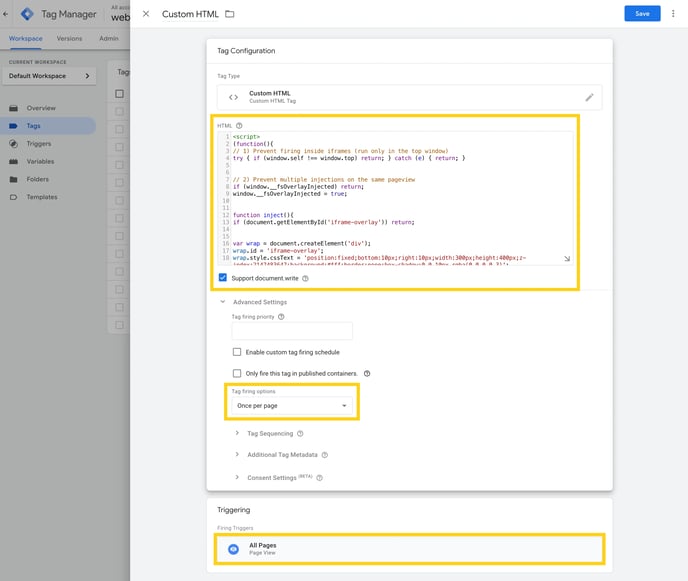Edit the Custom HTML tag name
The image size is (688, 581).
(x=190, y=14)
